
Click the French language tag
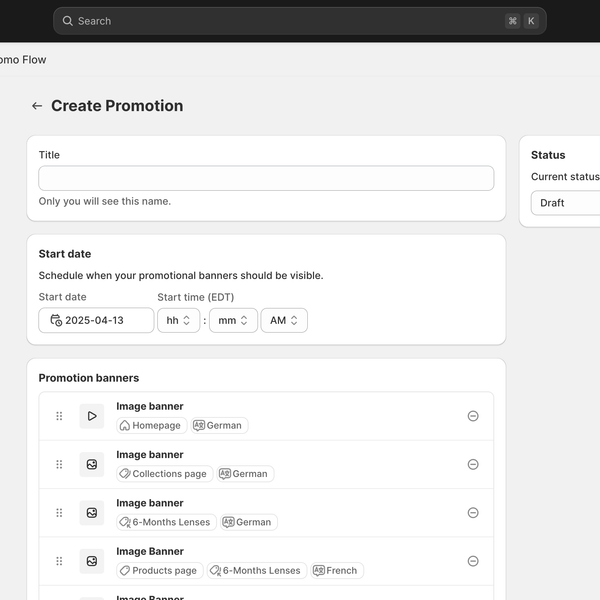click(x=337, y=571)
